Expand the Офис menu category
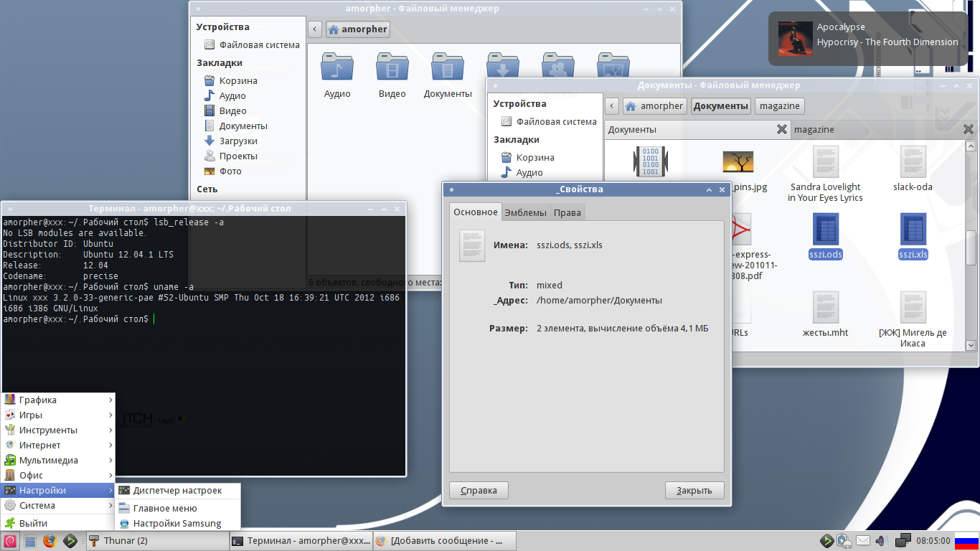 point(58,475)
